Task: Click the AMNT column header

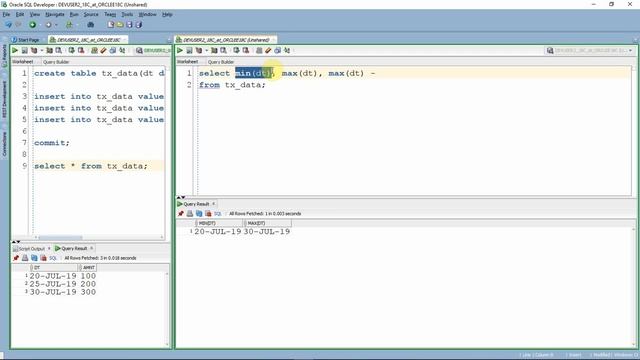Action: pos(87,267)
